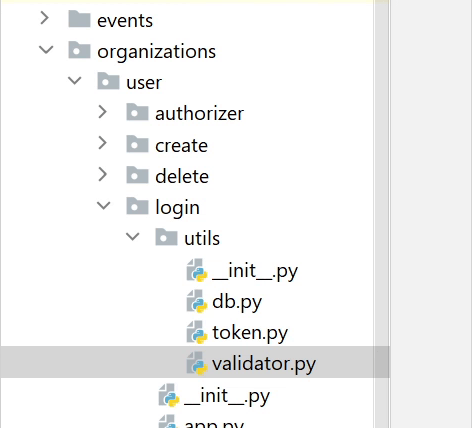Click the user package folder icon
The height and width of the screenshot is (428, 473).
108,81
